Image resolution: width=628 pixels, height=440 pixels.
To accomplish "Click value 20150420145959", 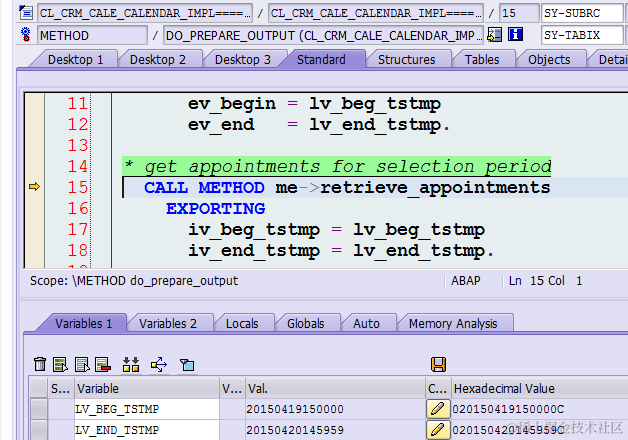I will pos(295,430).
